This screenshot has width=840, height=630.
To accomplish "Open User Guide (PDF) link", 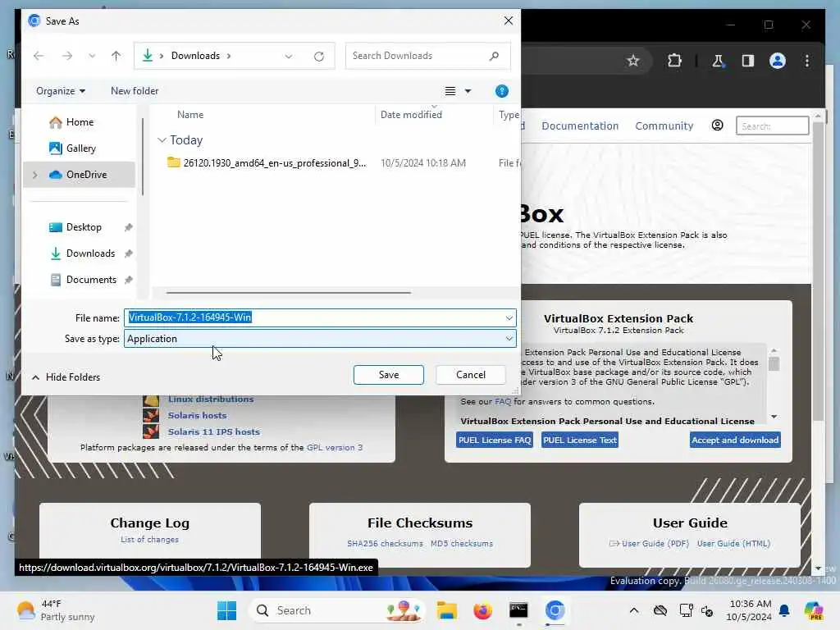I will point(655,544).
